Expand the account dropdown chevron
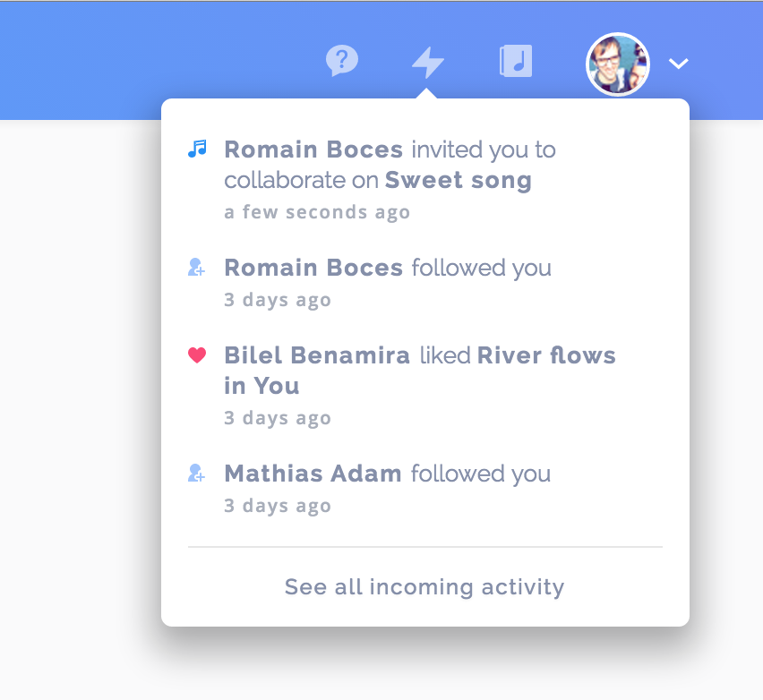The width and height of the screenshot is (763, 700). click(x=678, y=64)
